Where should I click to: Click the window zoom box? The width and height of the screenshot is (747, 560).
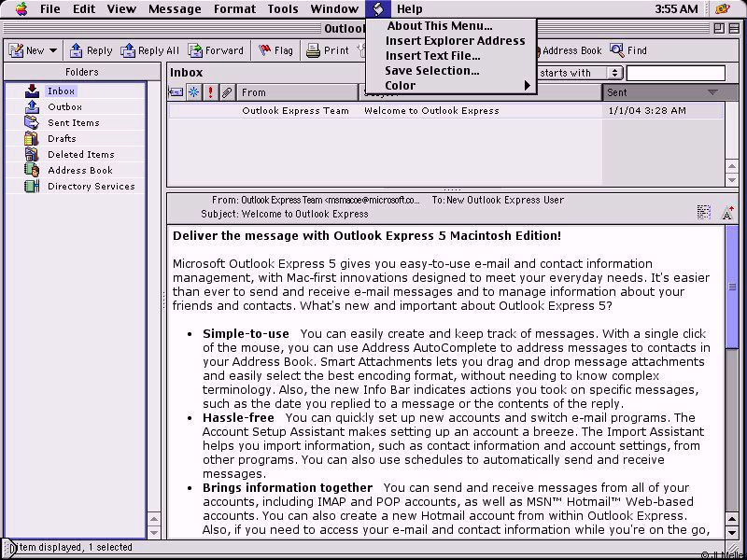pos(718,29)
